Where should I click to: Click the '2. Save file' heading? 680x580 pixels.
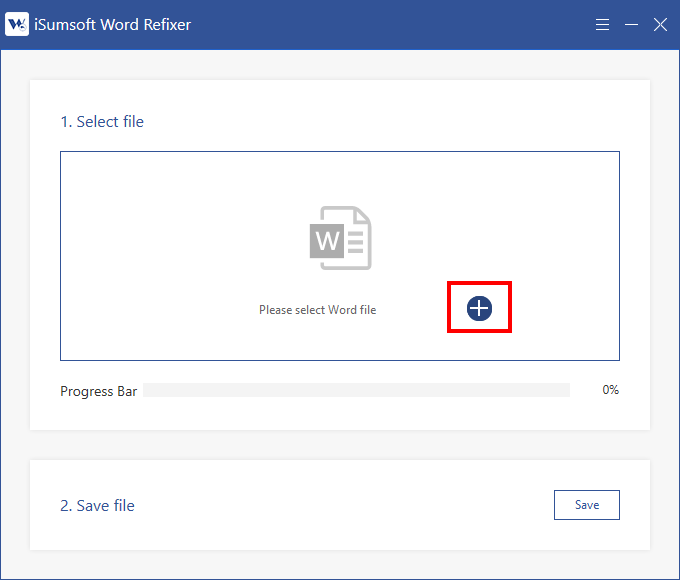pyautogui.click(x=98, y=506)
